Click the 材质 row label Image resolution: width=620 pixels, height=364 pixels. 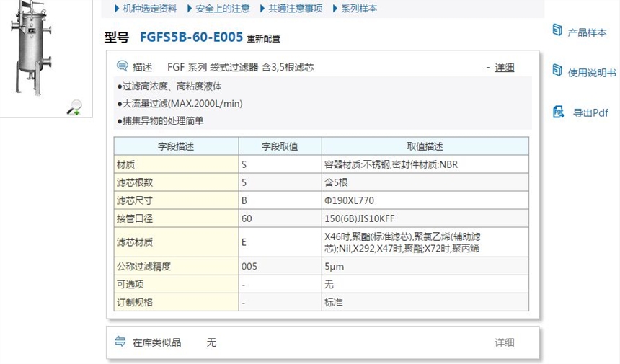coord(125,164)
